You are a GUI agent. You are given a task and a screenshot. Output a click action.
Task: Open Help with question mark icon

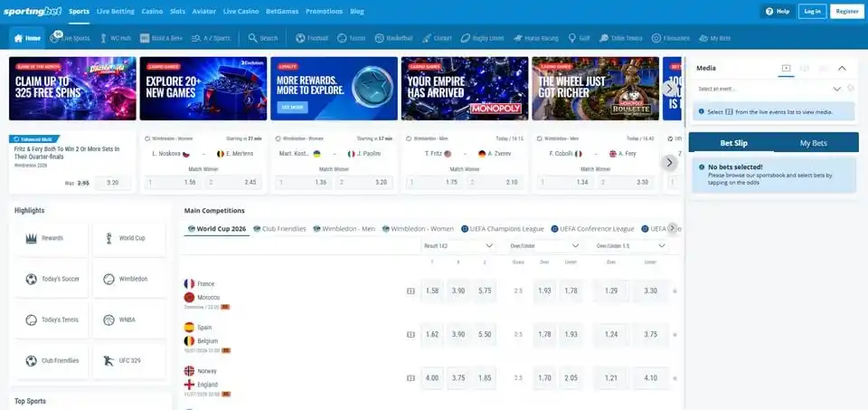(x=778, y=11)
